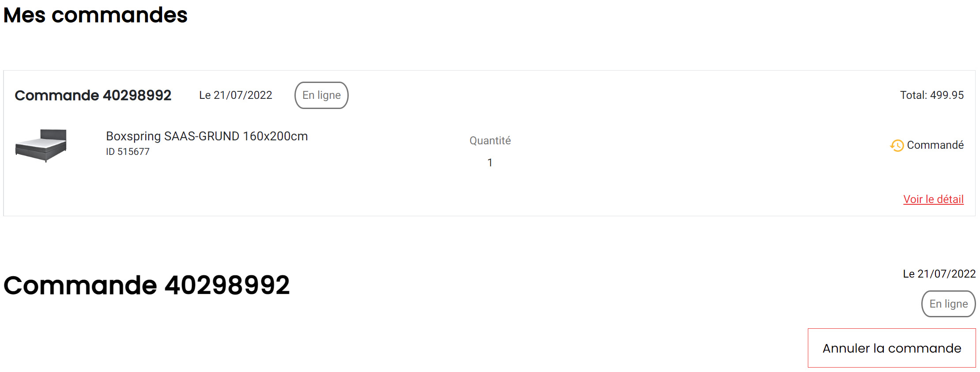Click the En ligne badge above cancel button

[x=948, y=304]
